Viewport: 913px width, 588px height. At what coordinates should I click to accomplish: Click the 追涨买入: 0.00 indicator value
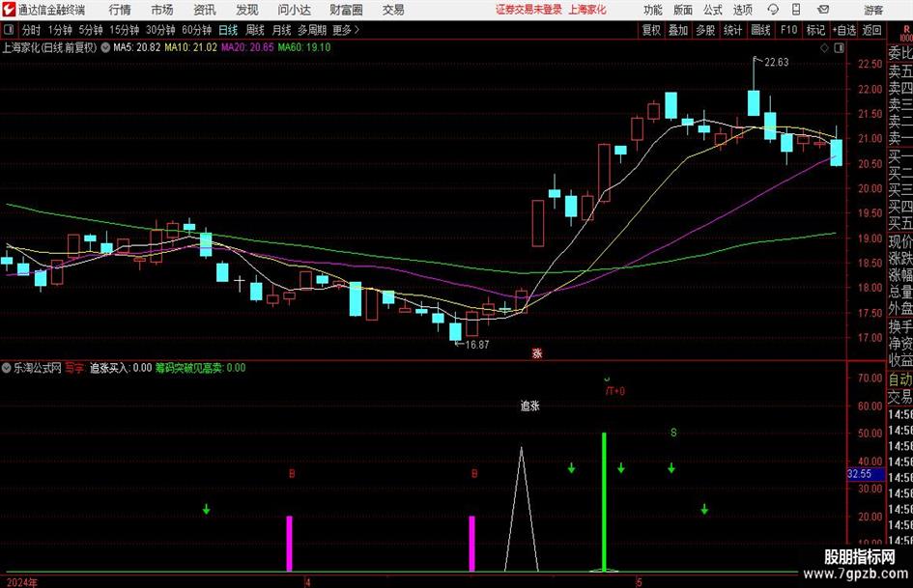(121, 368)
